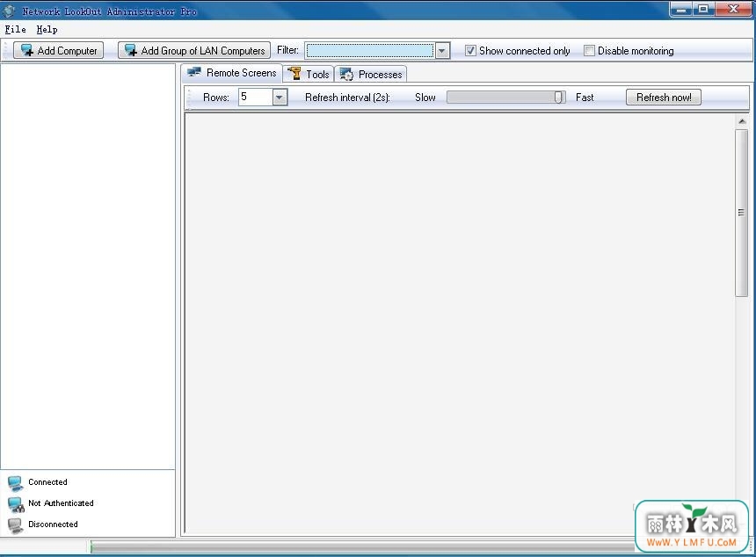Screen dimensions: 756x557
Task: Click the Rows value field showing 5
Action: (x=256, y=98)
